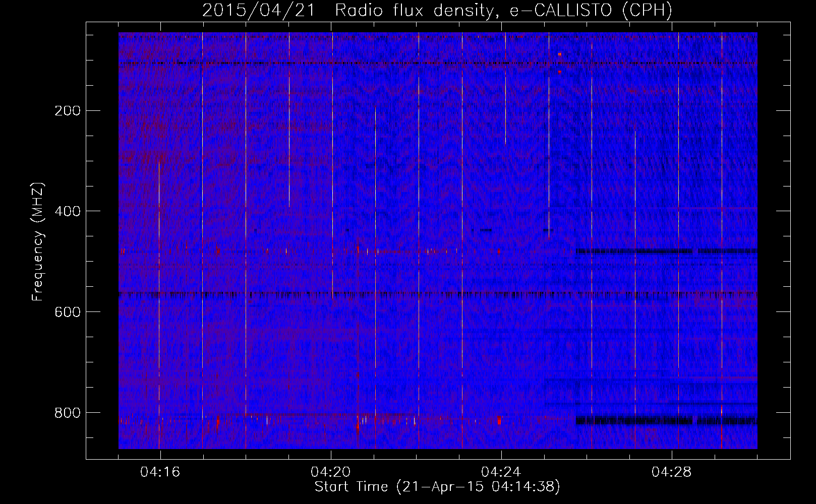Click the 04:24 time tick label
This screenshot has height=504, width=816.
[x=501, y=472]
